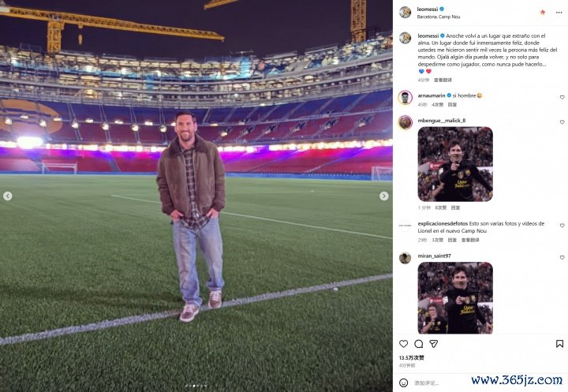Viewport: 568px width, 392px height.
Task: Click the star icon in the post header
Action: (543, 12)
